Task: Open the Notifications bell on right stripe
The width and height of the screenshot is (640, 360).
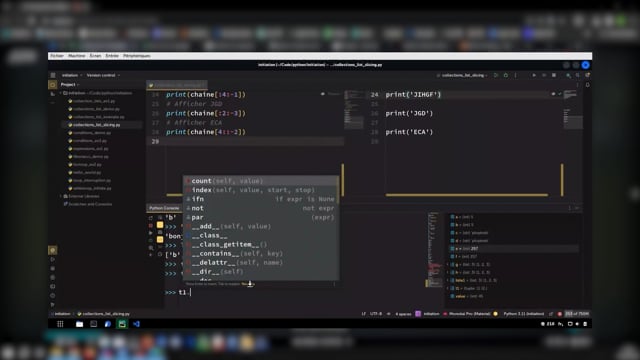Action: click(587, 85)
